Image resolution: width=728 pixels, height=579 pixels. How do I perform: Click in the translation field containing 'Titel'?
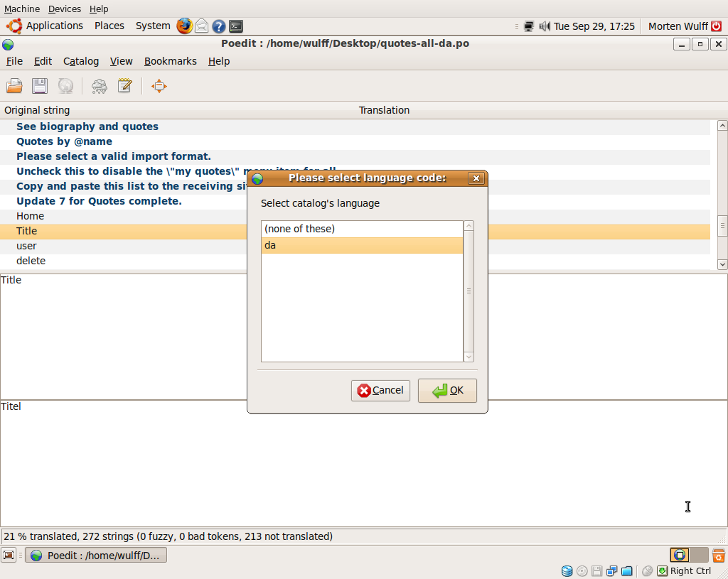pos(363,463)
